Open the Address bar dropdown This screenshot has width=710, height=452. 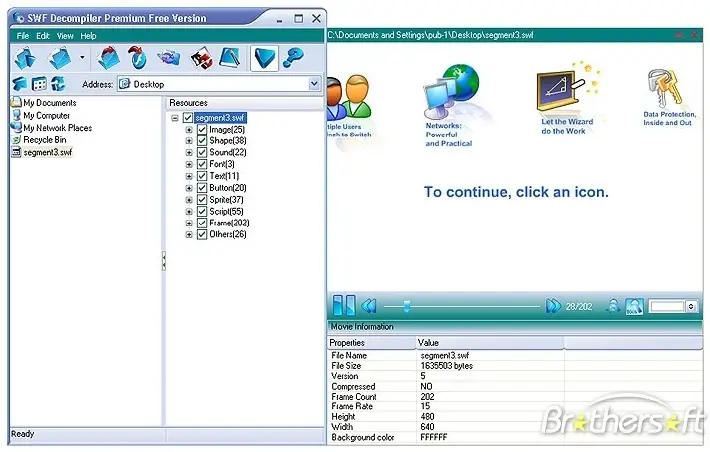pos(314,84)
